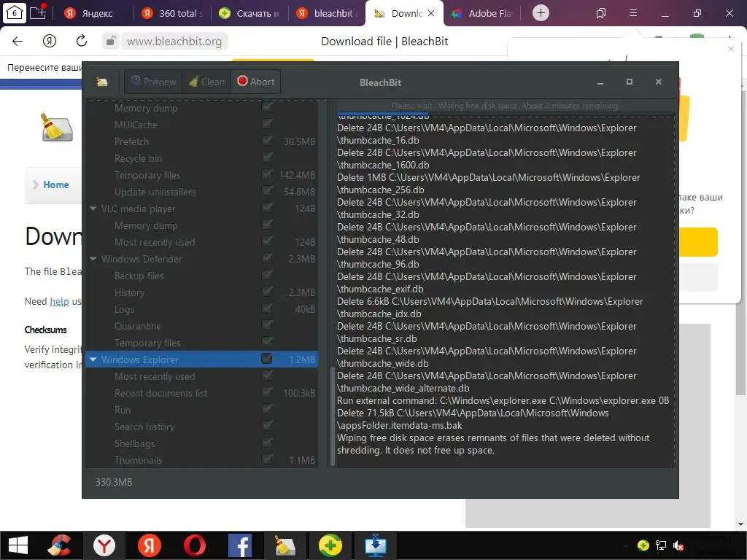Select the Quarantine tree item

(x=138, y=326)
